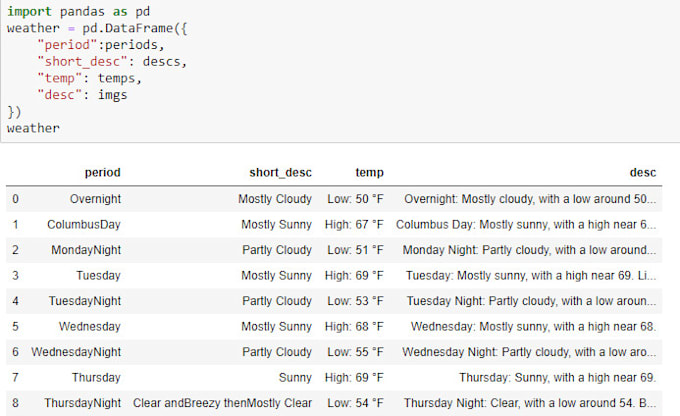Screen dimensions: 680x416
Task: Click the 'Wednesday' period cell in row 5
Action: (90, 327)
